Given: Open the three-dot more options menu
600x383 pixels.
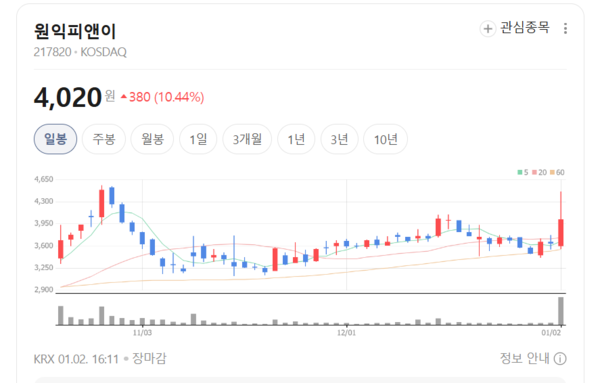Looking at the screenshot, I should coord(565,28).
